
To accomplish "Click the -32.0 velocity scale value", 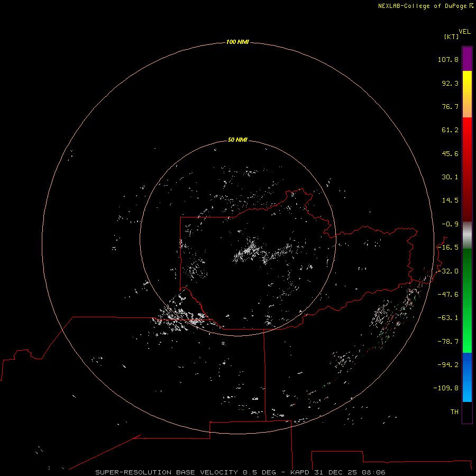I will click(448, 271).
